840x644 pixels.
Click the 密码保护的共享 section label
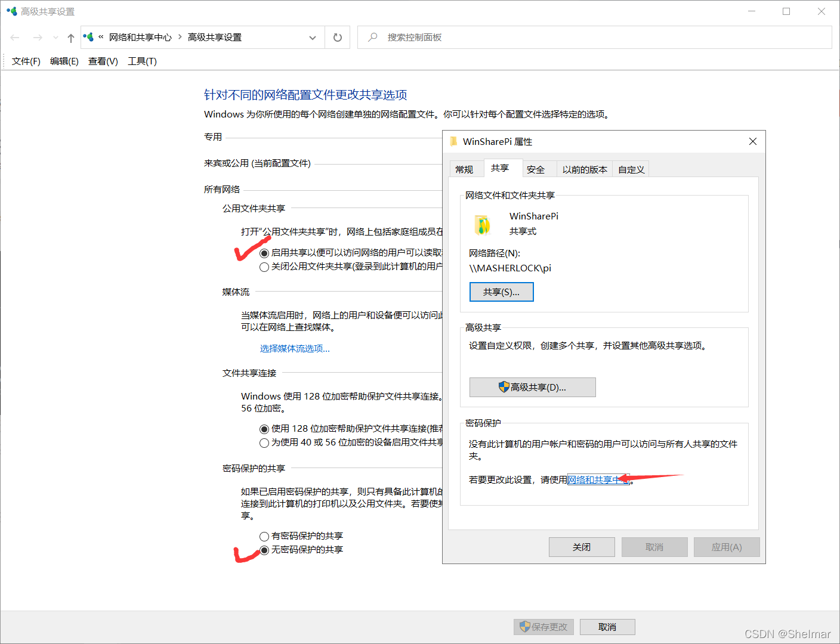point(254,468)
